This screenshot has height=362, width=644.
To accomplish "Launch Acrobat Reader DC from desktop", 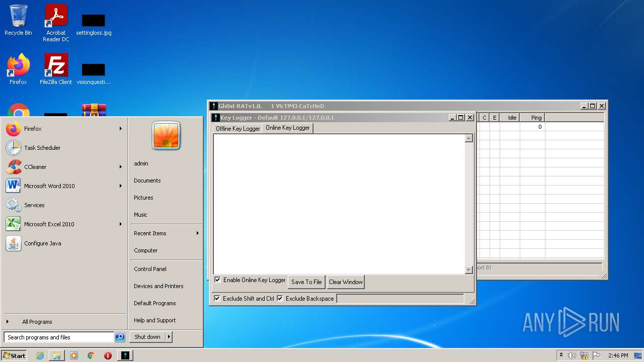I will (56, 23).
